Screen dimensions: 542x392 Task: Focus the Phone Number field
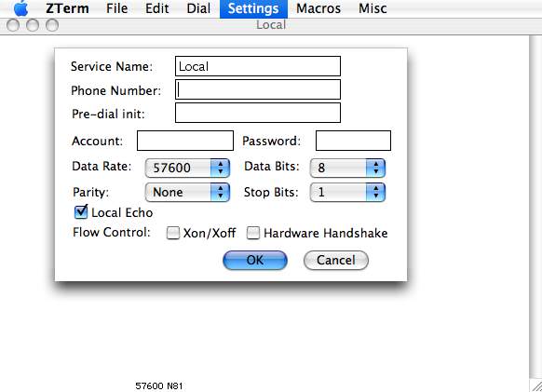[x=258, y=89]
